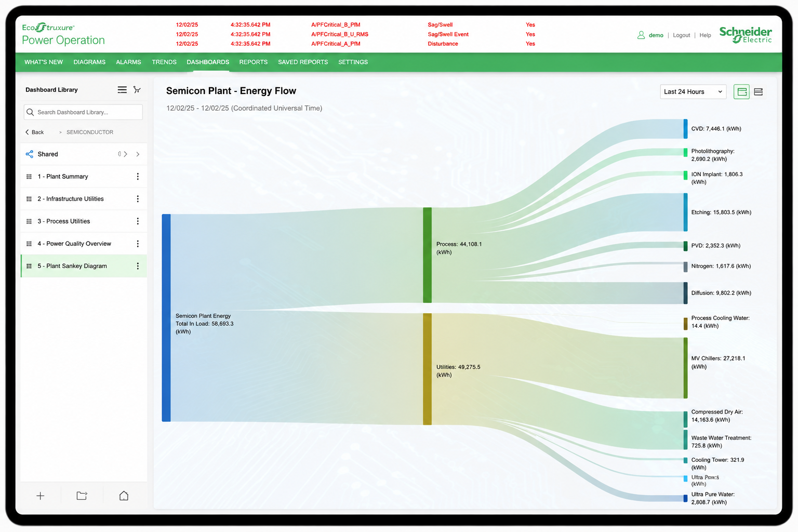
Task: Open the ALARMS tab
Action: [128, 62]
